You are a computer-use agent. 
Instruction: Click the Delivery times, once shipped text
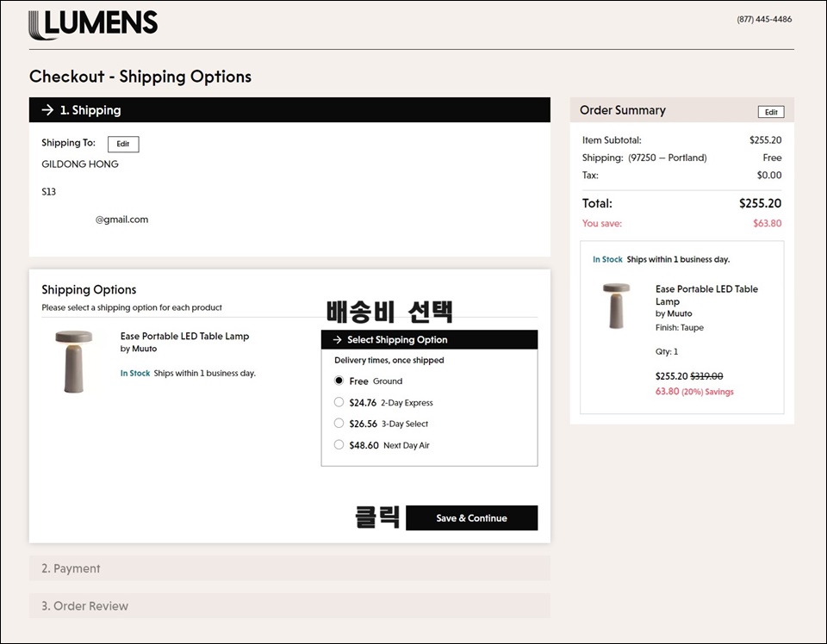[x=389, y=361]
